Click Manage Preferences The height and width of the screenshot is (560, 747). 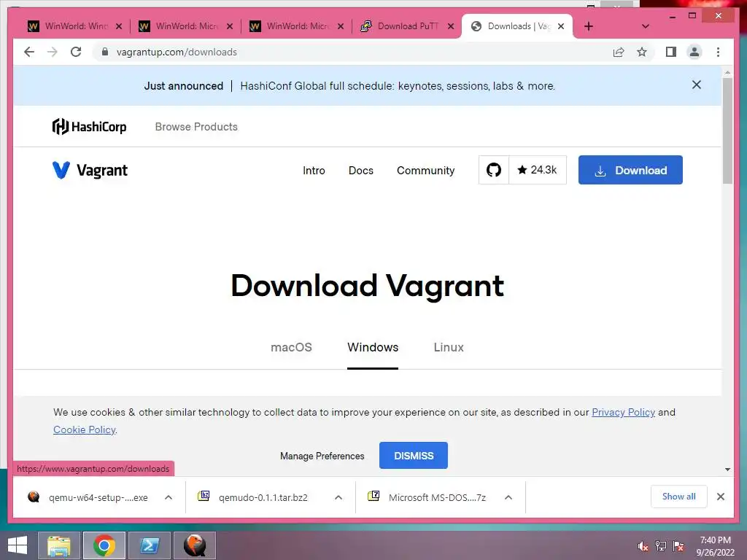(322, 456)
